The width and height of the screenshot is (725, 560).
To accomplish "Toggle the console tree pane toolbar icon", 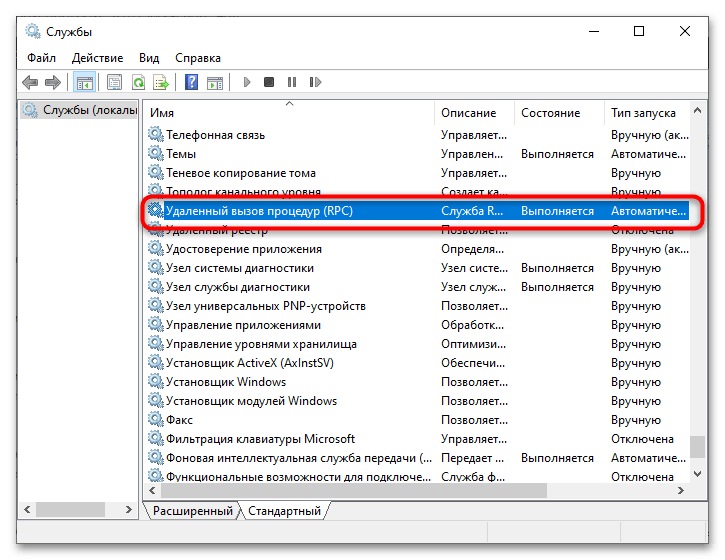I will point(85,82).
